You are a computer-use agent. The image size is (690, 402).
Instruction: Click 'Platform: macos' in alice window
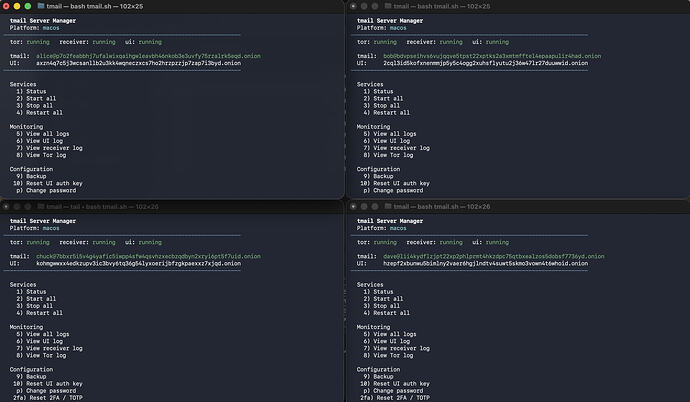(34, 28)
